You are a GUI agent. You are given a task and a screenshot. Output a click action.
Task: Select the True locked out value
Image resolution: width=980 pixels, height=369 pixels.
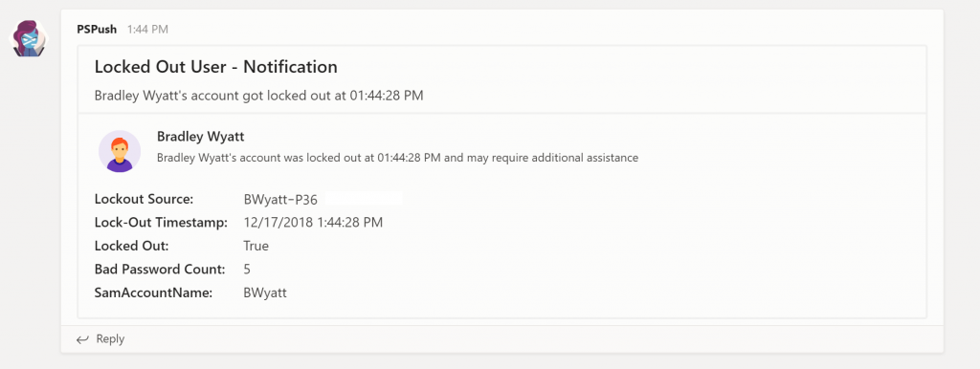(x=256, y=246)
